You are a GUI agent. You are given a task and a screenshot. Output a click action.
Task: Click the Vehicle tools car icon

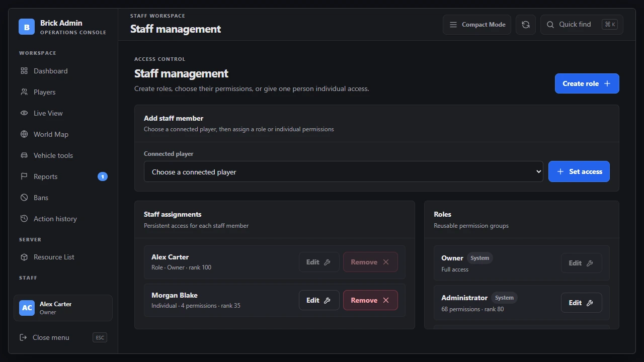point(24,155)
